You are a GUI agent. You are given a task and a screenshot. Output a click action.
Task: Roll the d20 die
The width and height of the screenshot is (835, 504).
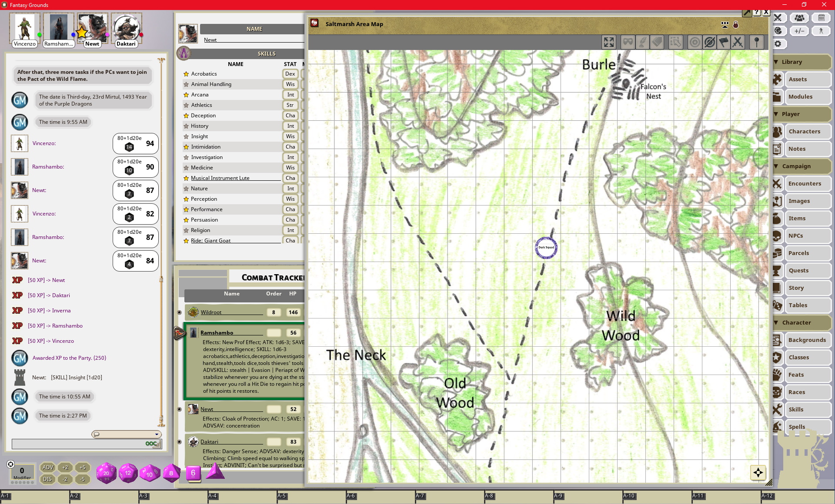[x=106, y=473]
